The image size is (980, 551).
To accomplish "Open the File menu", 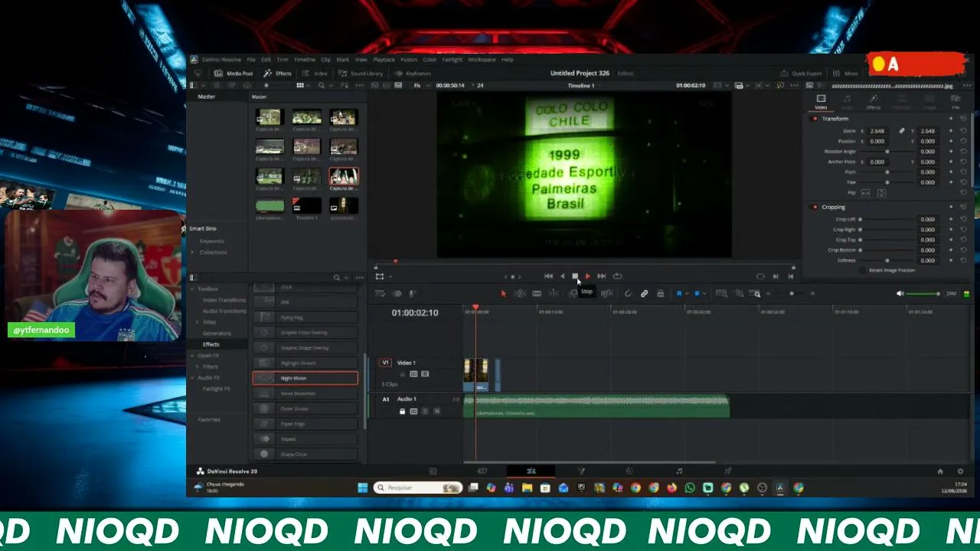I will click(251, 60).
